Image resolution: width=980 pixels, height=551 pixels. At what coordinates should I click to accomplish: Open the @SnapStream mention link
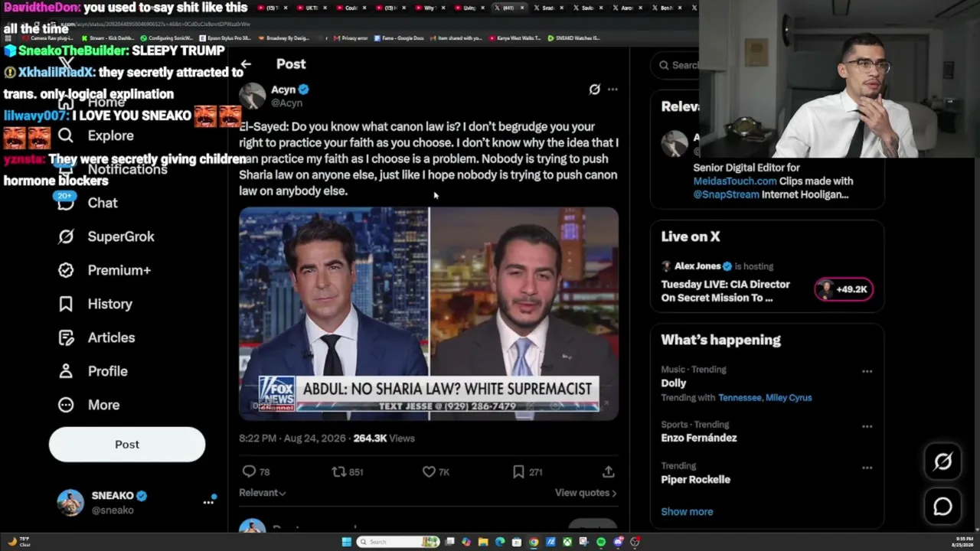[727, 194]
